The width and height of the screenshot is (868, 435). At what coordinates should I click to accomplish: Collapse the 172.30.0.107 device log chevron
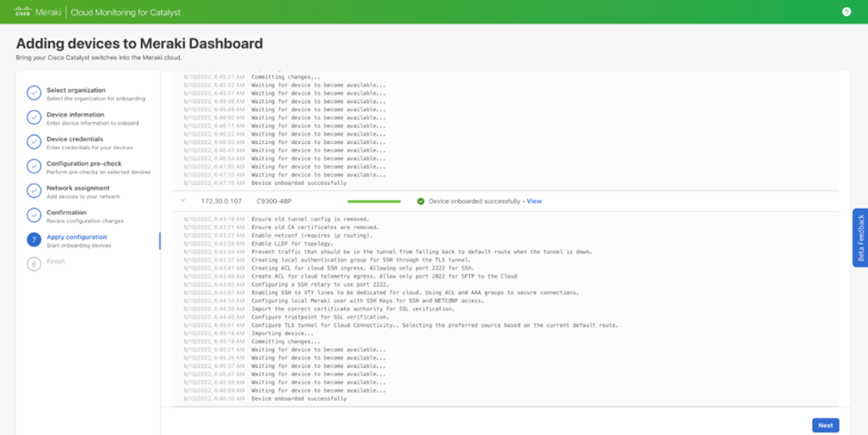click(183, 201)
